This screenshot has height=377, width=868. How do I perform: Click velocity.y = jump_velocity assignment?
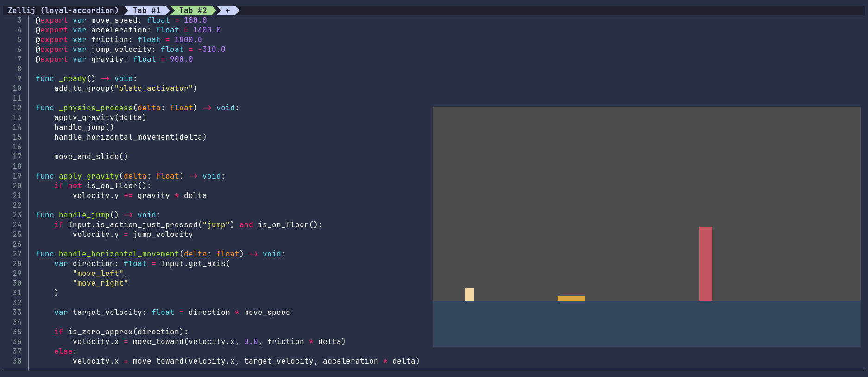coord(133,235)
